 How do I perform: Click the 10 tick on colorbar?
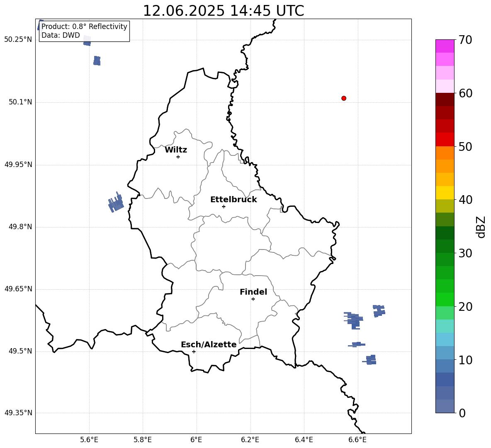(x=465, y=360)
